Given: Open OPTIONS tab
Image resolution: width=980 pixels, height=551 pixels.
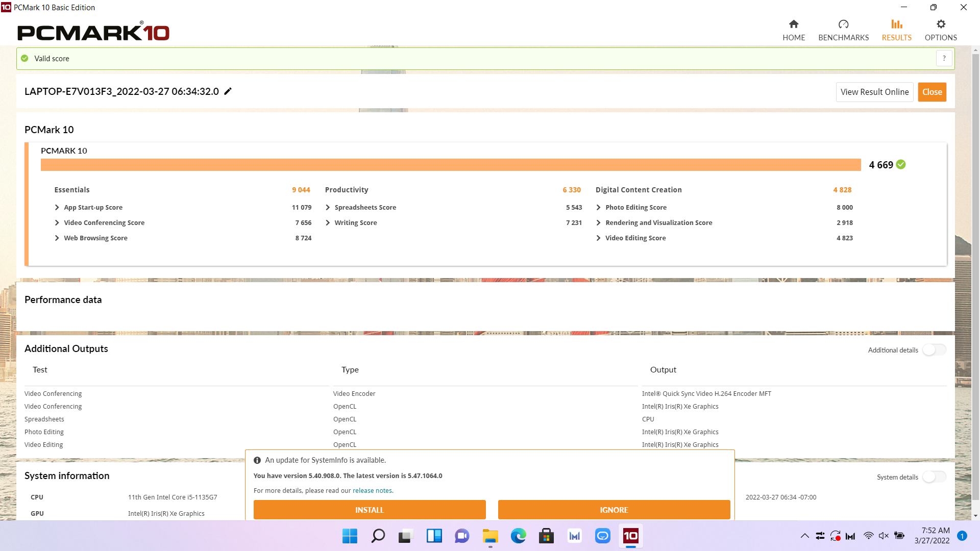Looking at the screenshot, I should pyautogui.click(x=941, y=31).
